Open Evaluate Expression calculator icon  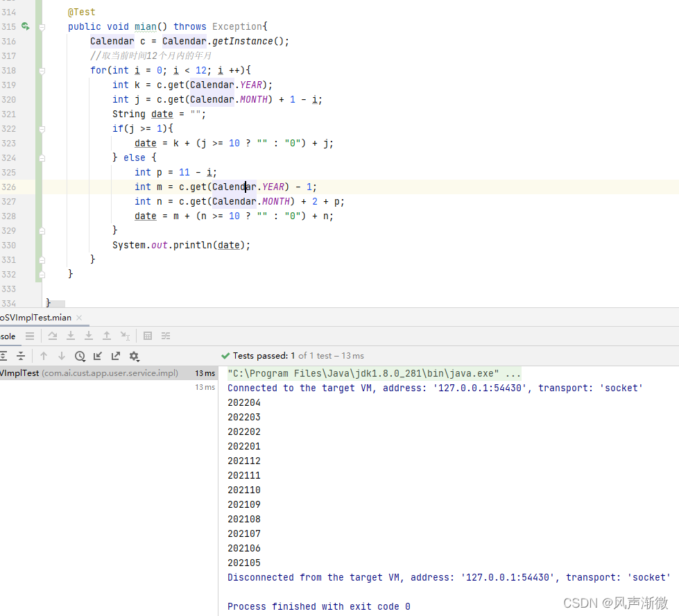click(x=148, y=336)
